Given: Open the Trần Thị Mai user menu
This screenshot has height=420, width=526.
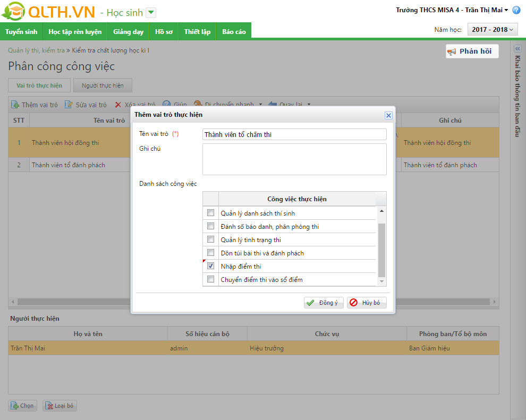Looking at the screenshot, I should point(453,10).
